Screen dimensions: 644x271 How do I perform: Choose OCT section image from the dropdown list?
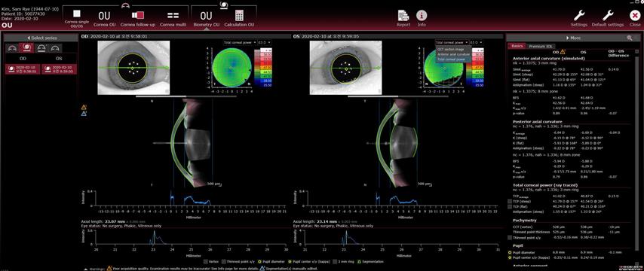[x=453, y=49]
